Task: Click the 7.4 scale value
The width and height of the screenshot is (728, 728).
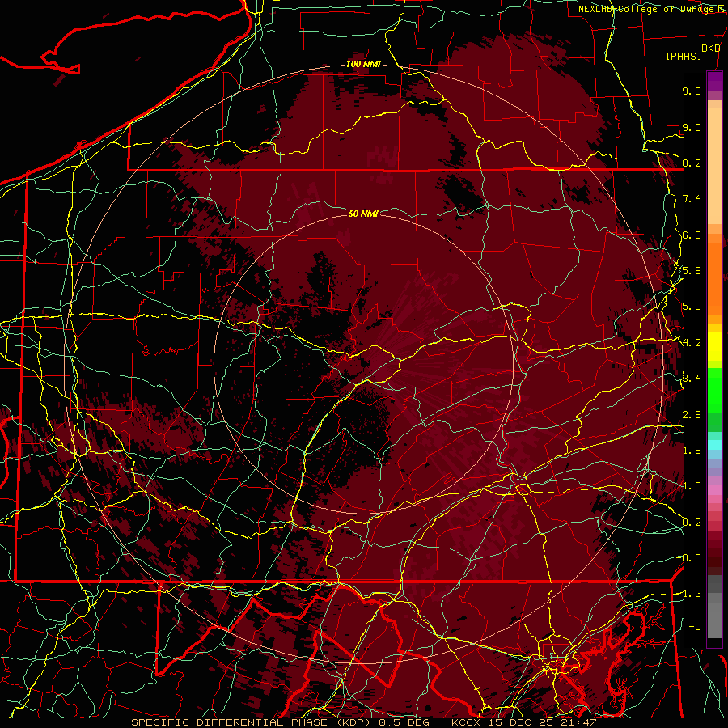Action: (692, 199)
